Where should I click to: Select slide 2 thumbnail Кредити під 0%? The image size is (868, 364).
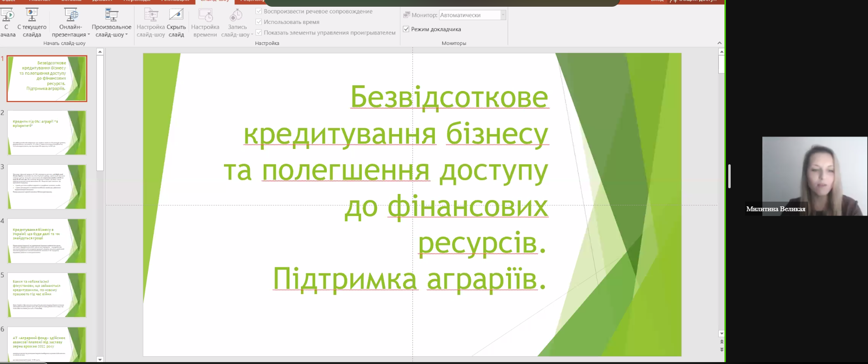pos(47,133)
